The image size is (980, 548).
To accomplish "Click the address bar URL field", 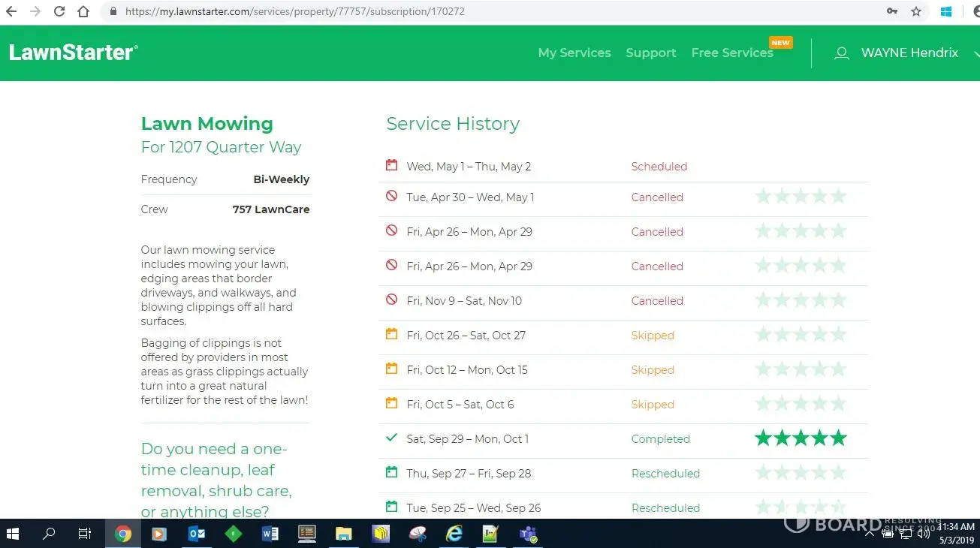I will (x=451, y=11).
